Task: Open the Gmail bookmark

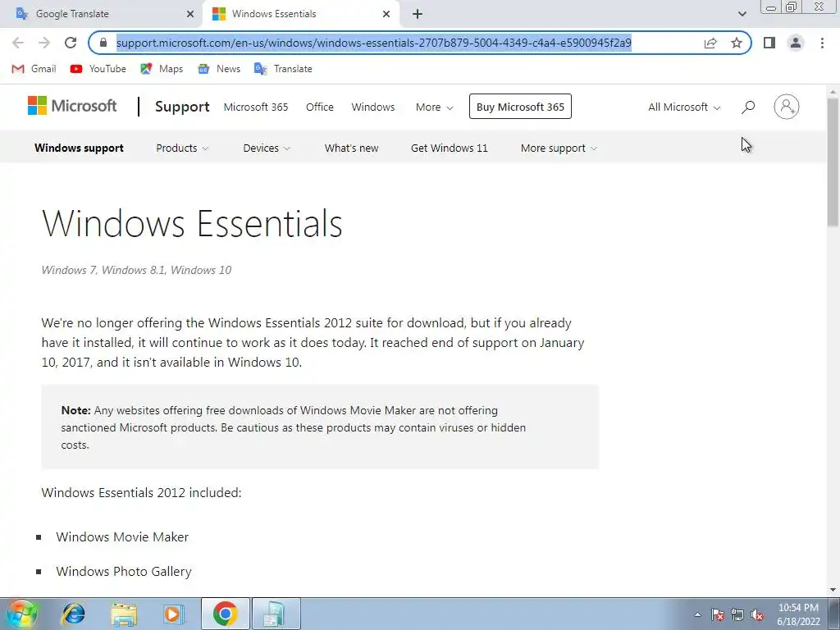Action: coord(34,69)
